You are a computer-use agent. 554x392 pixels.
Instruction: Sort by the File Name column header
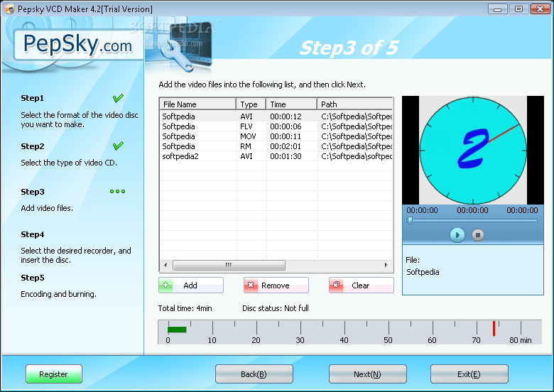[x=198, y=104]
